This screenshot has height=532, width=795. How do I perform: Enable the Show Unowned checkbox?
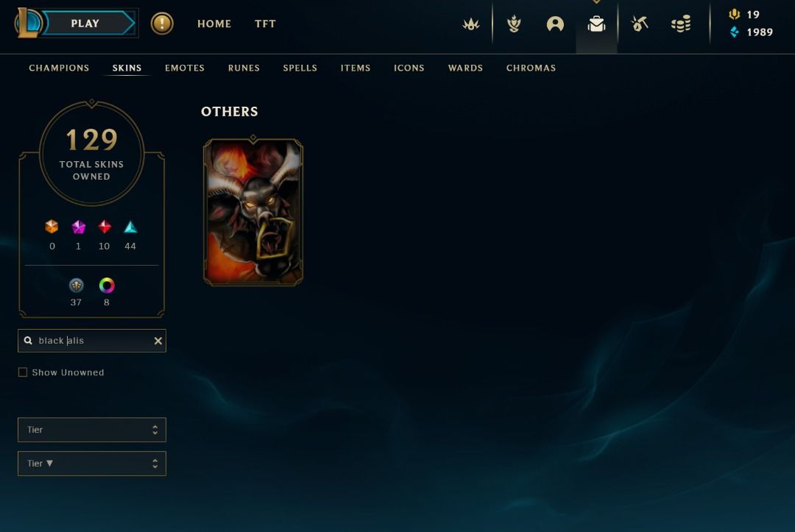coord(23,372)
